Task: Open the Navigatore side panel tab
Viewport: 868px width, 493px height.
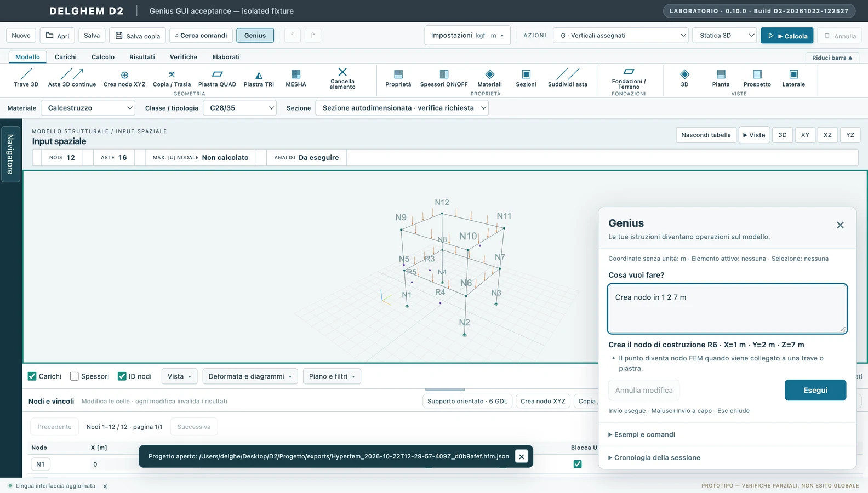Action: click(10, 154)
